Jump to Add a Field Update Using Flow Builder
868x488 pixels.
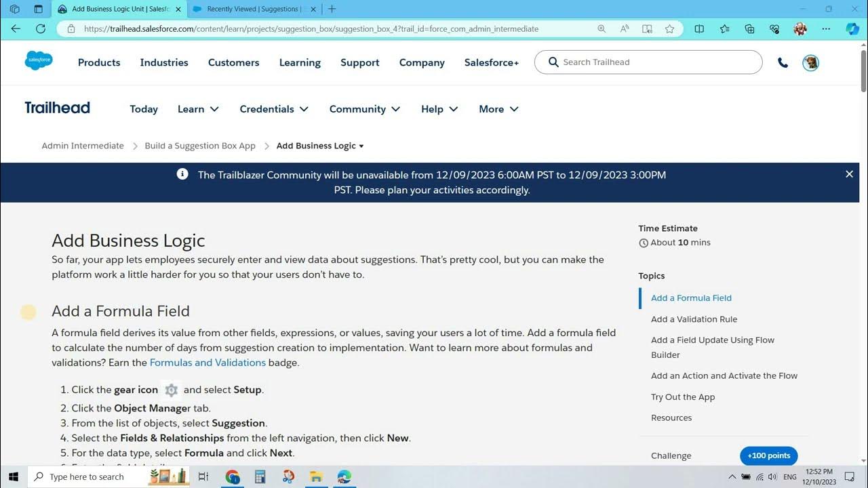[x=713, y=347]
